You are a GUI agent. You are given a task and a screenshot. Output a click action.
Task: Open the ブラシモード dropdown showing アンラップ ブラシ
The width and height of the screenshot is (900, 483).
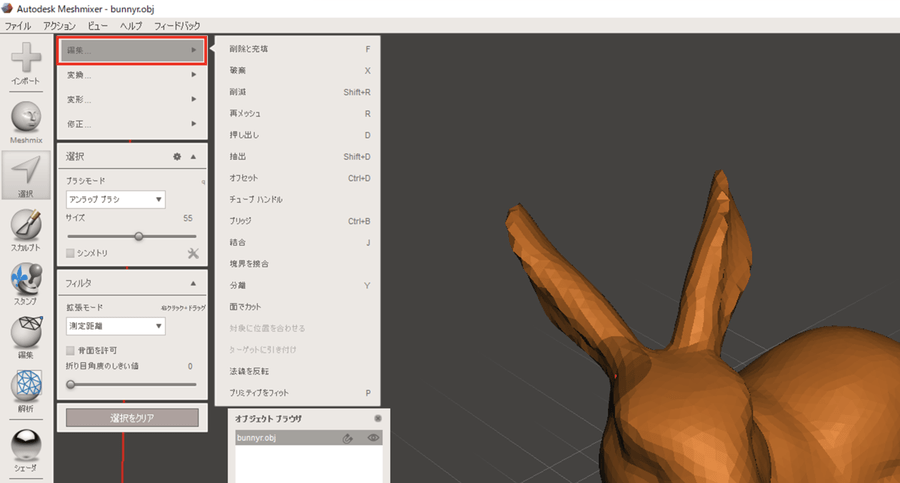coord(116,199)
